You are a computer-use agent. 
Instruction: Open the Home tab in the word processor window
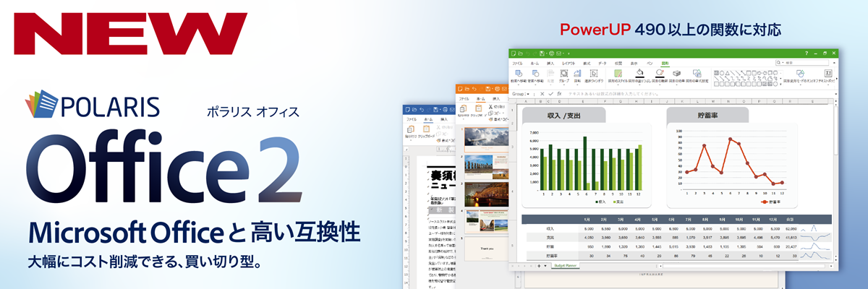pyautogui.click(x=428, y=119)
